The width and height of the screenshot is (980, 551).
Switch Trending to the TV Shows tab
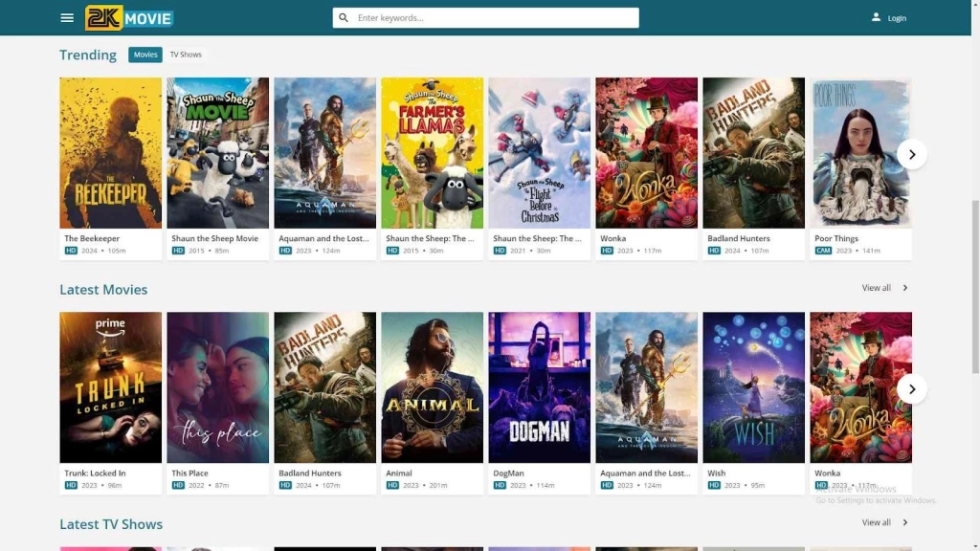186,55
